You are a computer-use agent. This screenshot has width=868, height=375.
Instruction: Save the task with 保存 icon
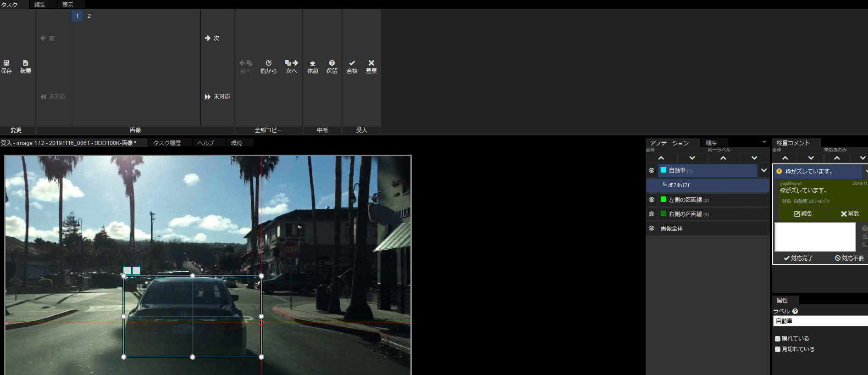pyautogui.click(x=6, y=67)
